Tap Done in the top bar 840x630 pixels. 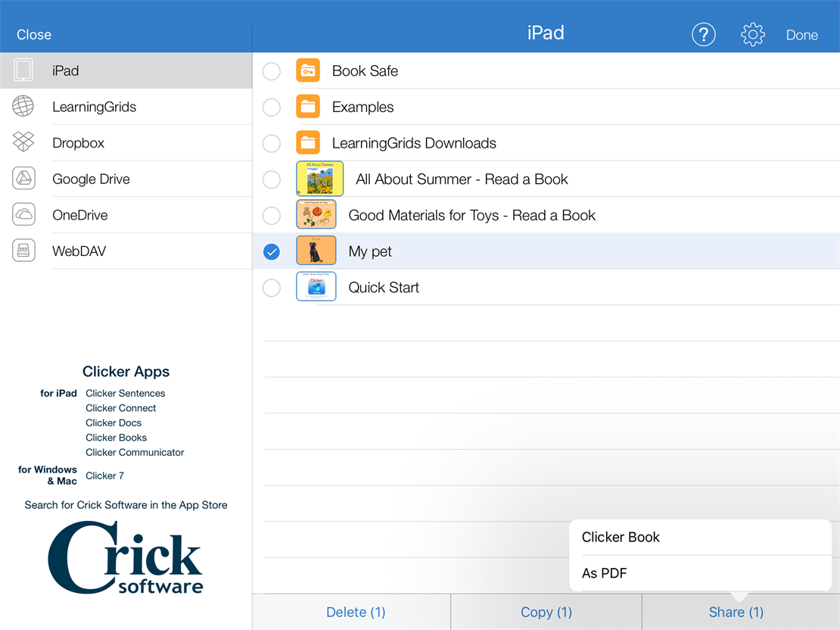[801, 35]
